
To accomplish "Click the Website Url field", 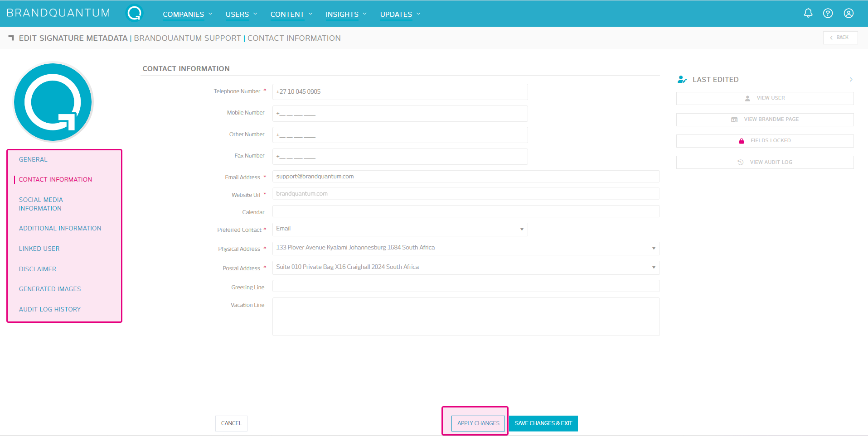I will click(x=466, y=194).
